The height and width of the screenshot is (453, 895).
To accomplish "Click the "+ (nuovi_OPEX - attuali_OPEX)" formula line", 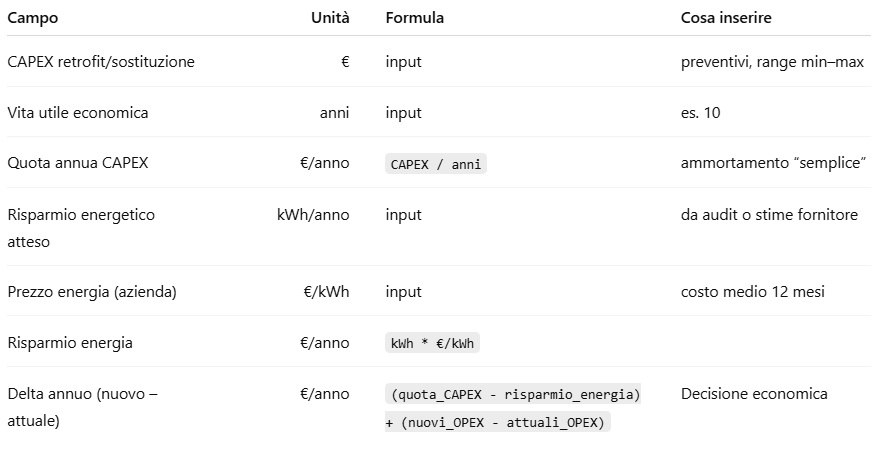I will pyautogui.click(x=497, y=423).
